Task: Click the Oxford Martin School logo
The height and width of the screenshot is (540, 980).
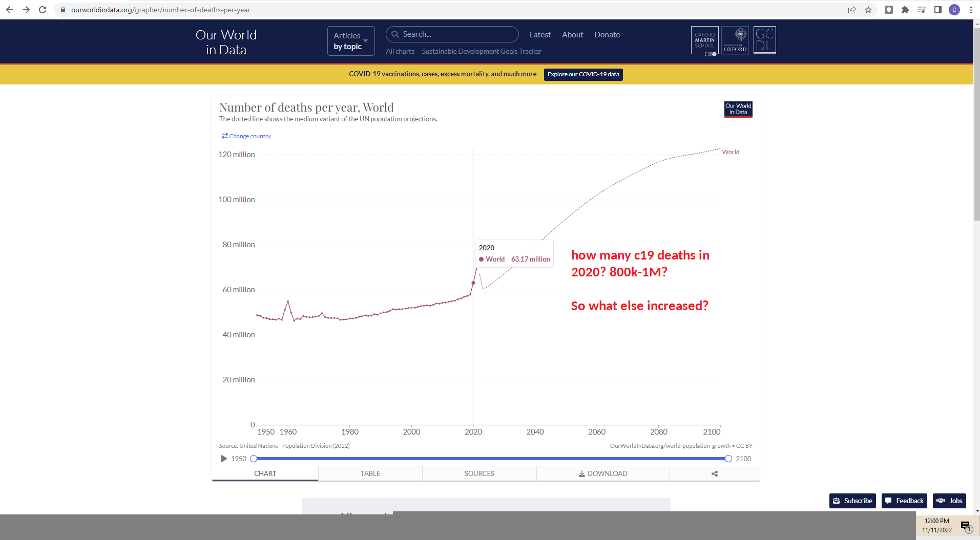Action: click(704, 40)
